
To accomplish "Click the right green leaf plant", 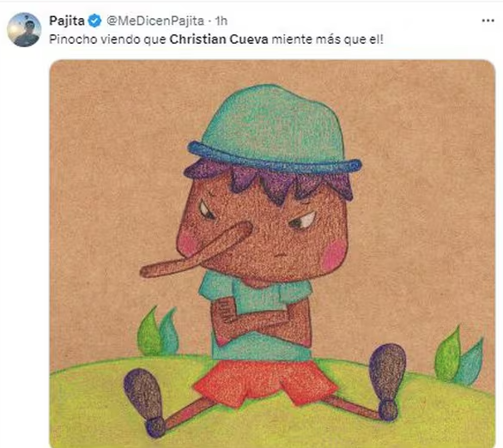I will [458, 357].
